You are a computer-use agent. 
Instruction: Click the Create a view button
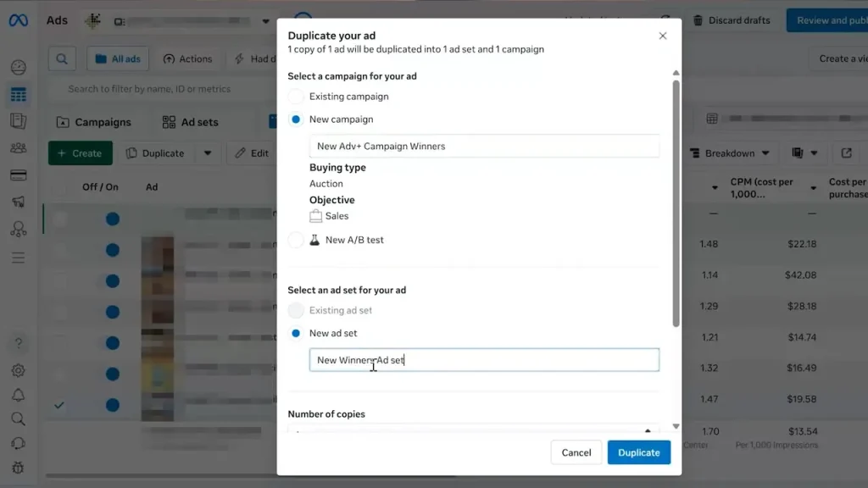[837, 58]
